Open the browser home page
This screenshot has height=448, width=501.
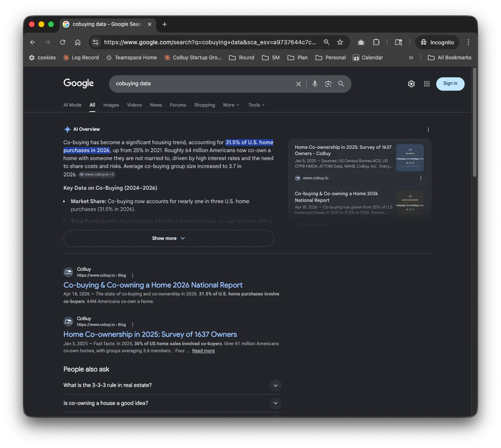(78, 42)
